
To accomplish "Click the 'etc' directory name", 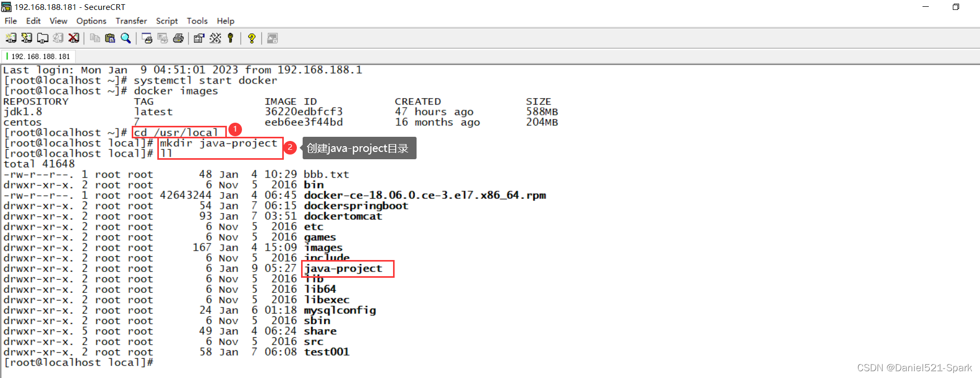I will point(314,227).
